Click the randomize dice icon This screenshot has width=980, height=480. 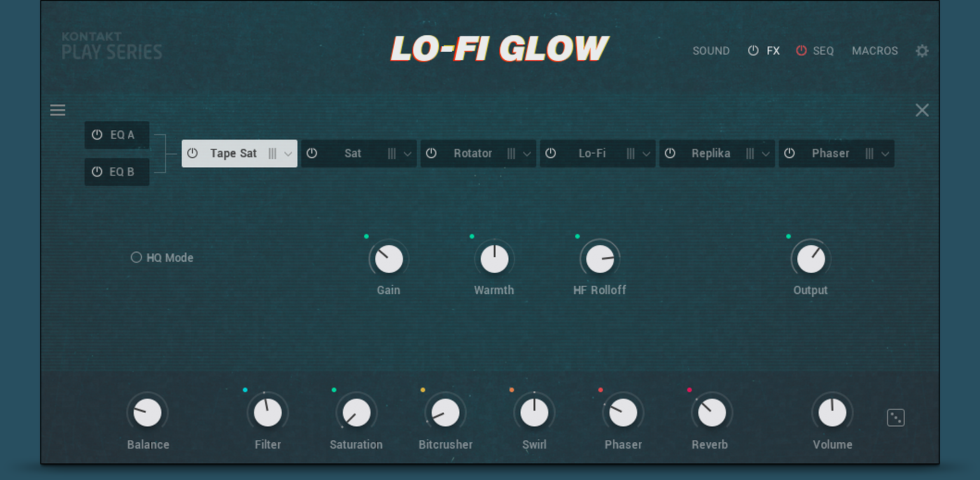[895, 418]
